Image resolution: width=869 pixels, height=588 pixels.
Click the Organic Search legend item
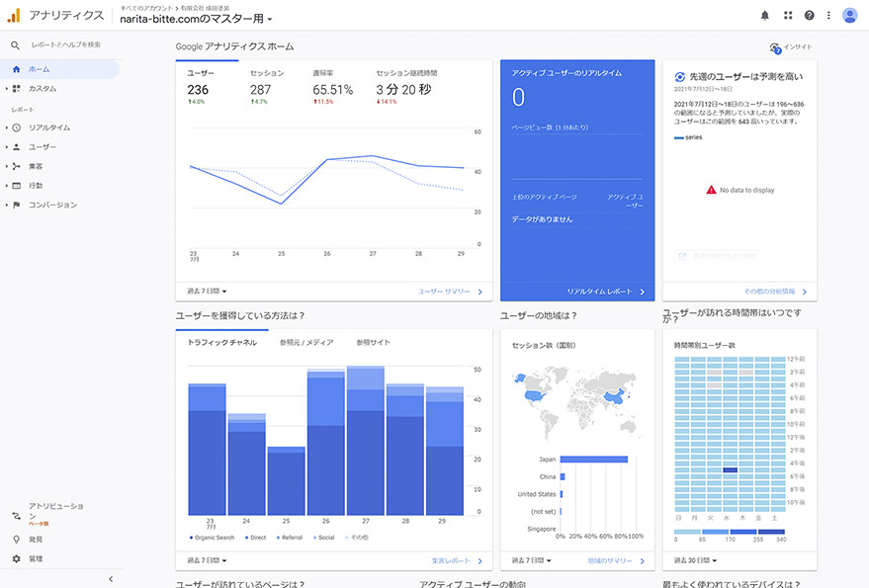[x=212, y=538]
